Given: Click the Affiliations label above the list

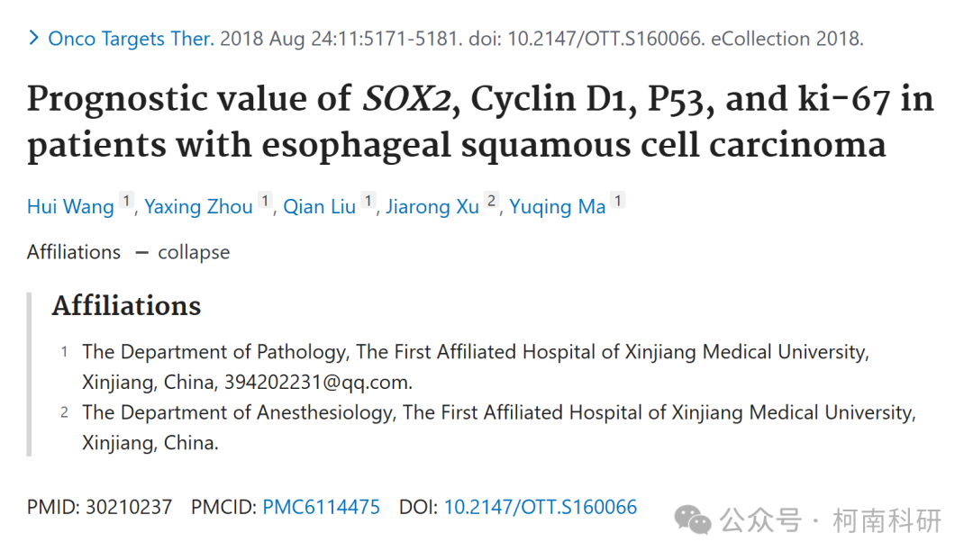Looking at the screenshot, I should point(127,306).
